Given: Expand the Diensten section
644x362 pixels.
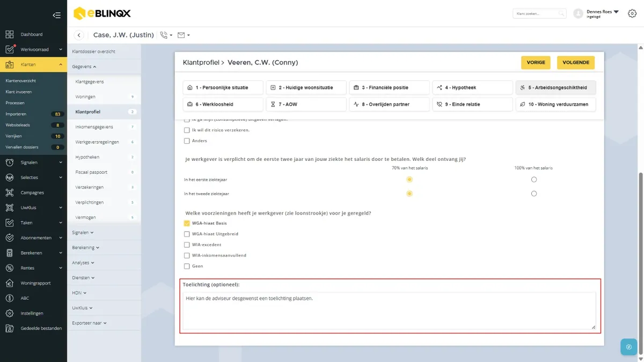Looking at the screenshot, I should (83, 278).
